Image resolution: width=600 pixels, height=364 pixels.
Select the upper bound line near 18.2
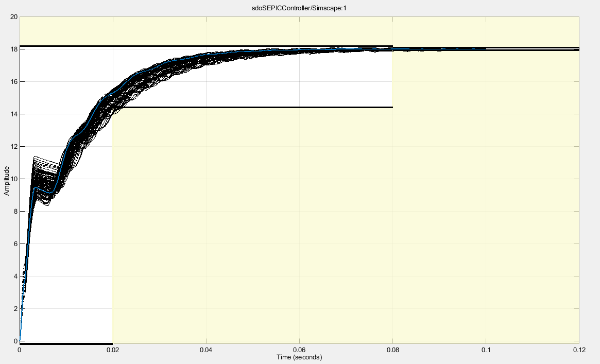tap(206, 46)
